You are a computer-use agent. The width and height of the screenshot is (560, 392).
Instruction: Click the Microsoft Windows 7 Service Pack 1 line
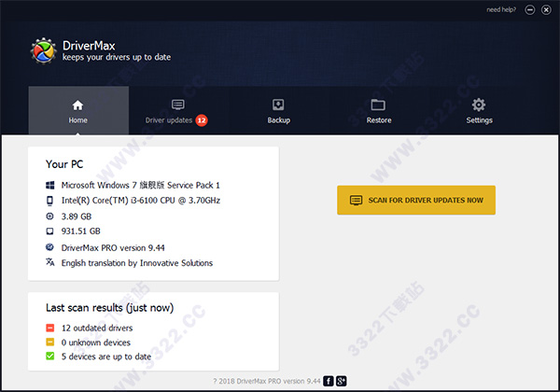[x=140, y=185]
